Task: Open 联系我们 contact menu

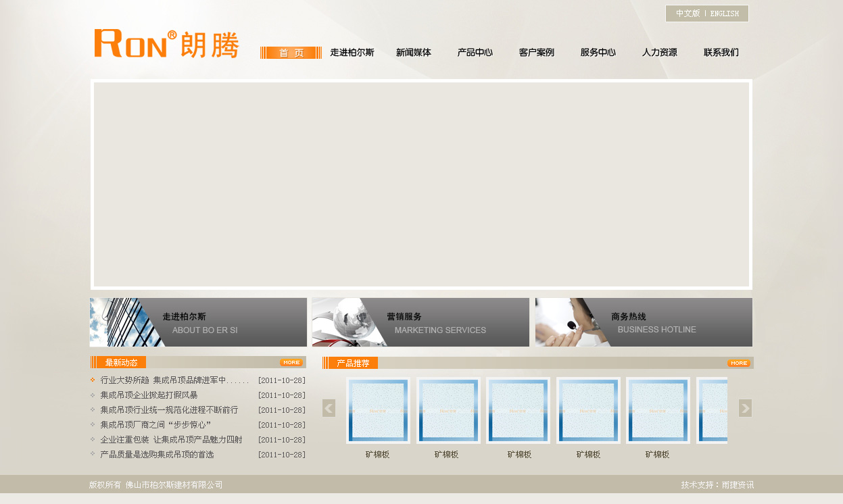Action: [721, 53]
